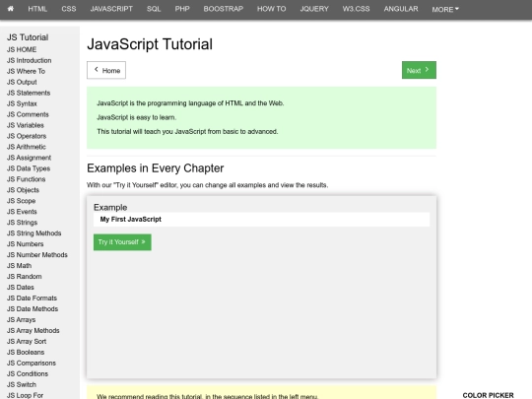Click the Try it Yourself button
Image resolution: width=532 pixels, height=399 pixels.
[x=122, y=242]
